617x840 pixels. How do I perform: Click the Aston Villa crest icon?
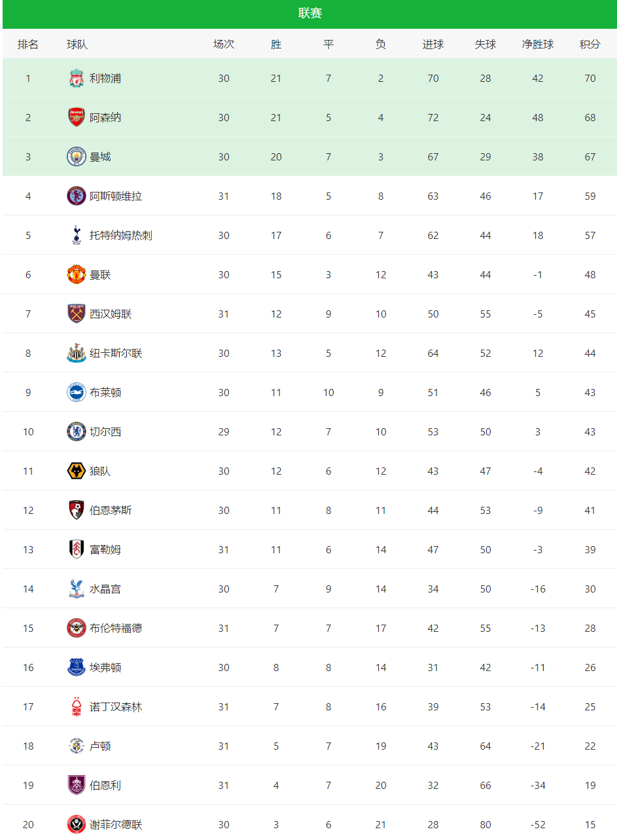[77, 196]
